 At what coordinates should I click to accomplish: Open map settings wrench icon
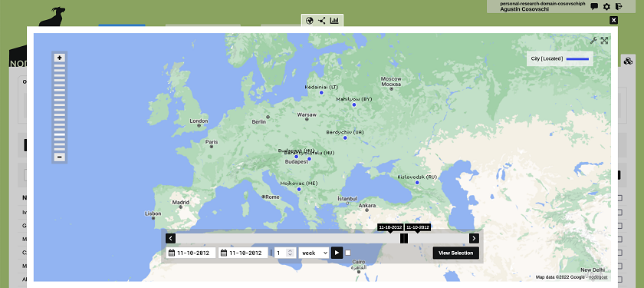593,40
